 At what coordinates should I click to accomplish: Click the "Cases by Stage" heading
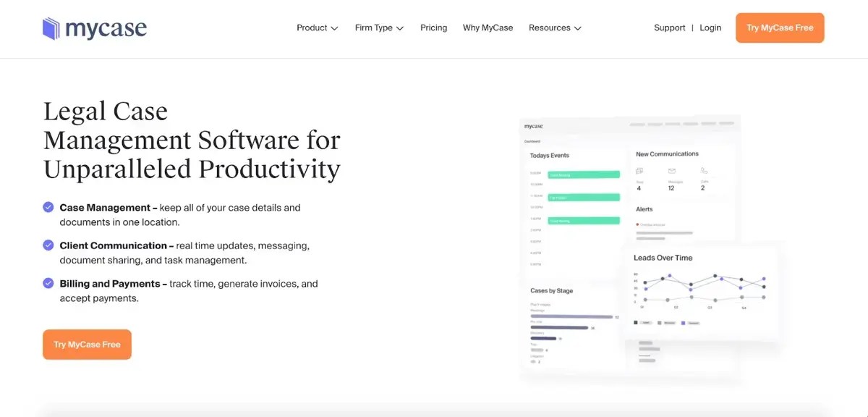click(x=551, y=291)
